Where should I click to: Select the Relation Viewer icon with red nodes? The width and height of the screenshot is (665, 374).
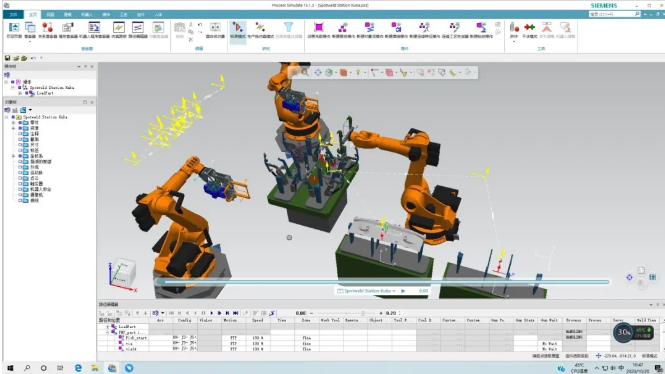47,28
